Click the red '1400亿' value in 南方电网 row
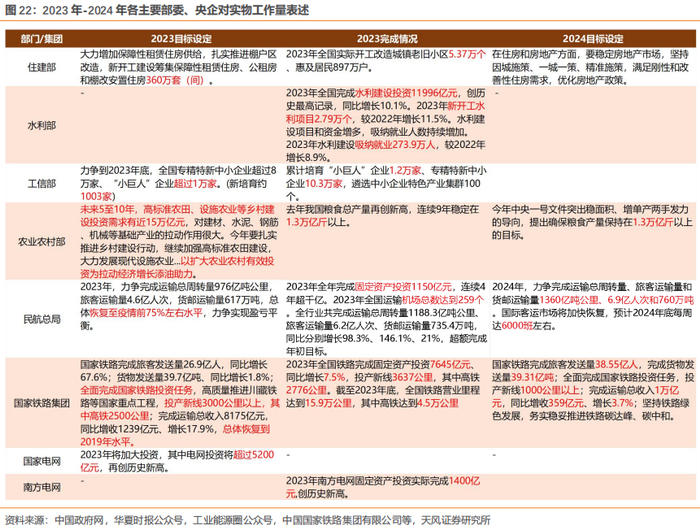 click(464, 481)
